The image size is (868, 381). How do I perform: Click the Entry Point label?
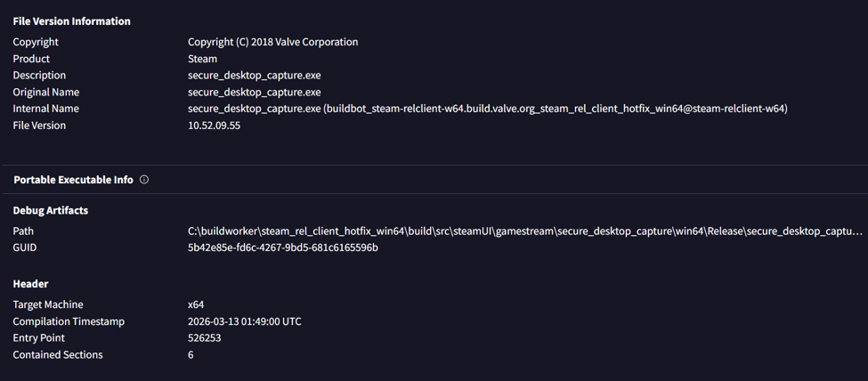[39, 337]
